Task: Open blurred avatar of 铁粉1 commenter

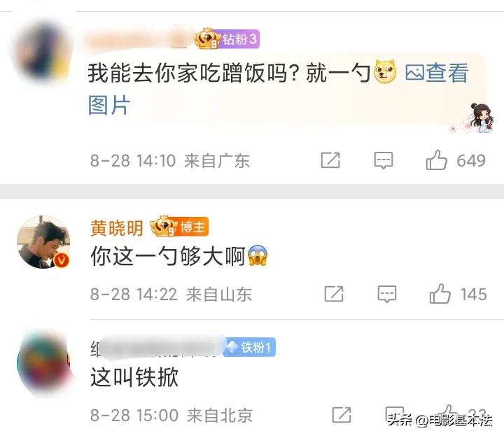Action: point(45,364)
